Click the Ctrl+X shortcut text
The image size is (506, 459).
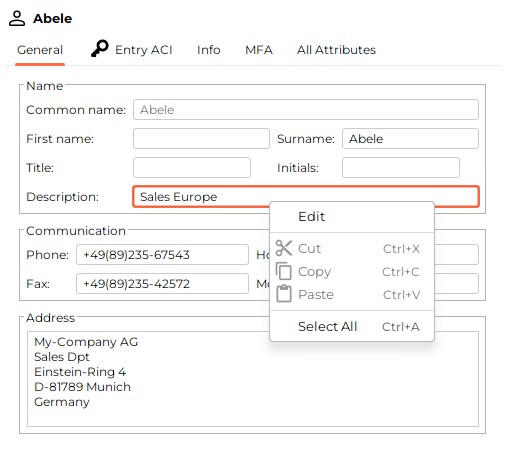401,249
